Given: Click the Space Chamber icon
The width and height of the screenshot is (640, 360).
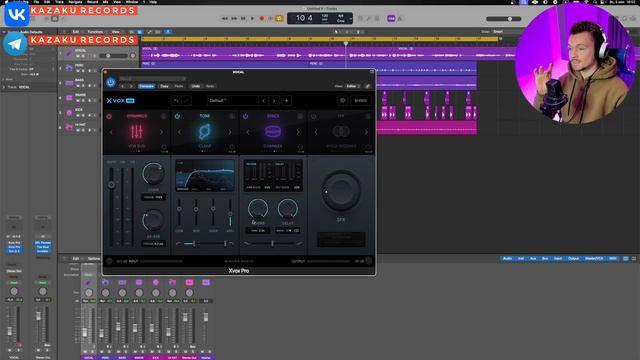Looking at the screenshot, I should 273,131.
